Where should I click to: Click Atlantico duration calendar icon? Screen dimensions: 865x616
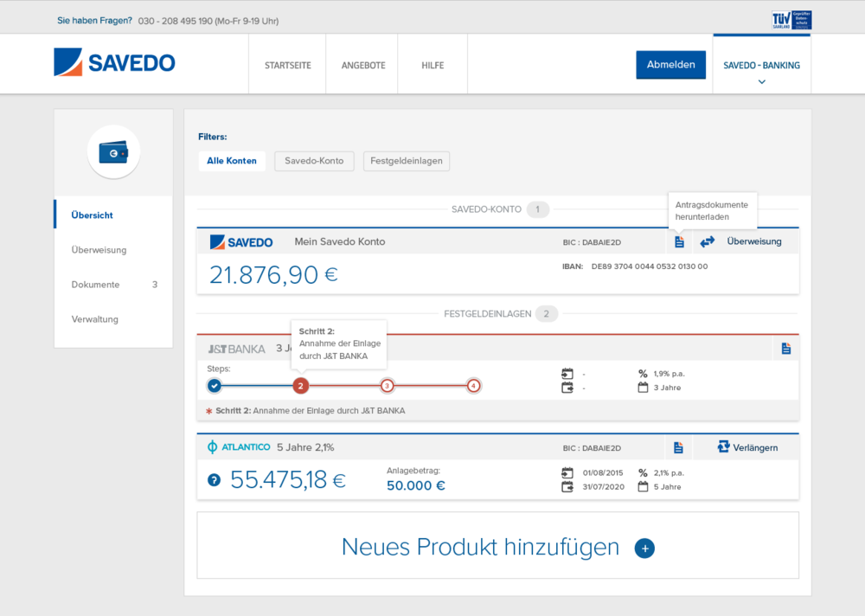(x=643, y=487)
